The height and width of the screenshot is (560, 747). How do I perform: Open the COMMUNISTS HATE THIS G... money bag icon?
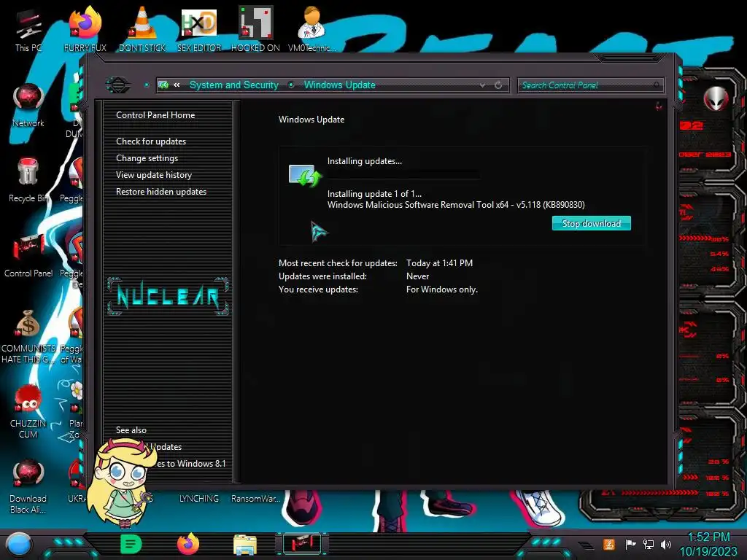(28, 337)
